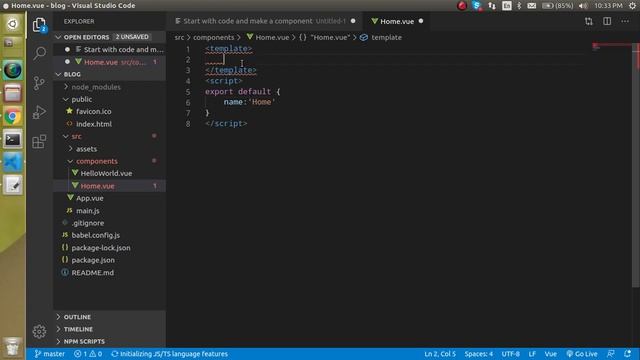
Task: Collapse the components folder
Action: [x=109, y=161]
